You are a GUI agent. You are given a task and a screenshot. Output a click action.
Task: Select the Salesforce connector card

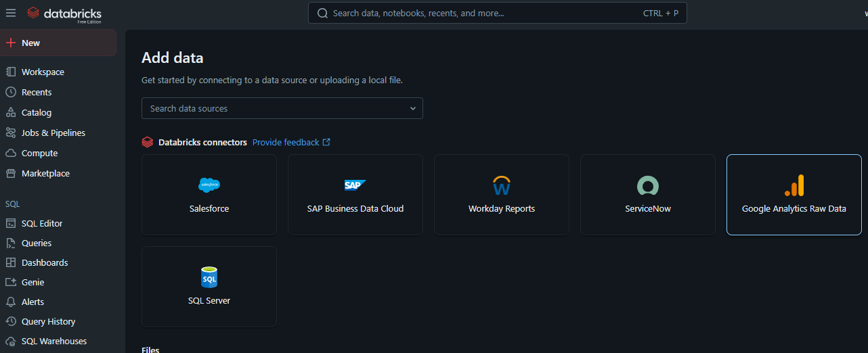tap(209, 195)
